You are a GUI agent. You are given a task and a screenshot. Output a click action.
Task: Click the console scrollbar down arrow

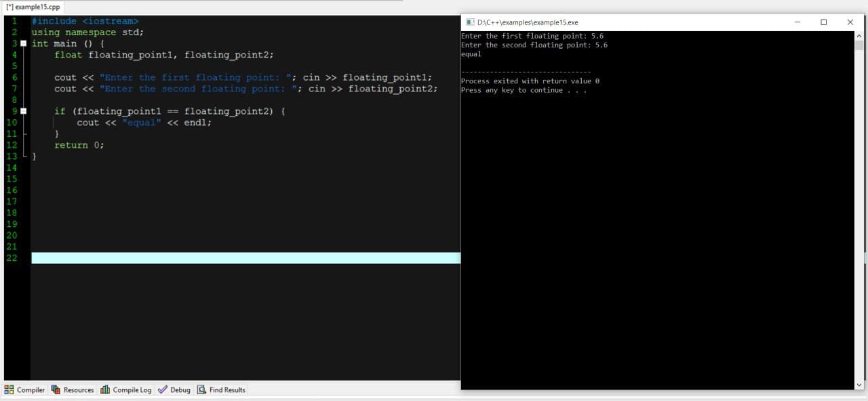[x=859, y=385]
